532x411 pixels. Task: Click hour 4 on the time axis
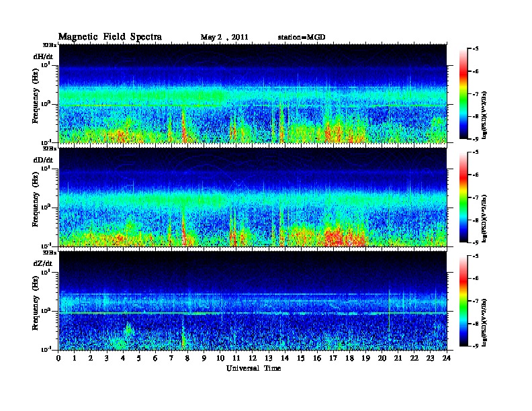click(123, 358)
